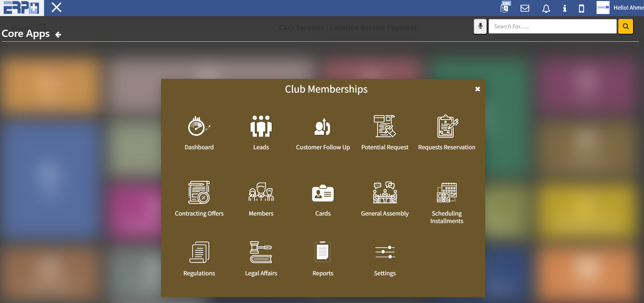Image resolution: width=644 pixels, height=303 pixels.
Task: Open the Regulations icon
Action: point(199,252)
